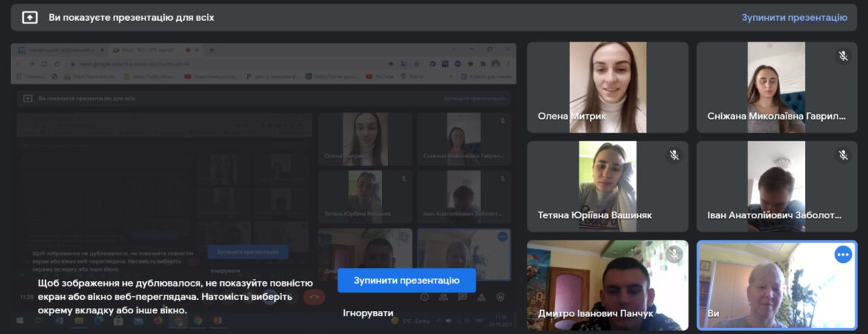Click text 'Ви показуєте презентацію для всіх'
This screenshot has height=334, width=868.
click(x=131, y=18)
